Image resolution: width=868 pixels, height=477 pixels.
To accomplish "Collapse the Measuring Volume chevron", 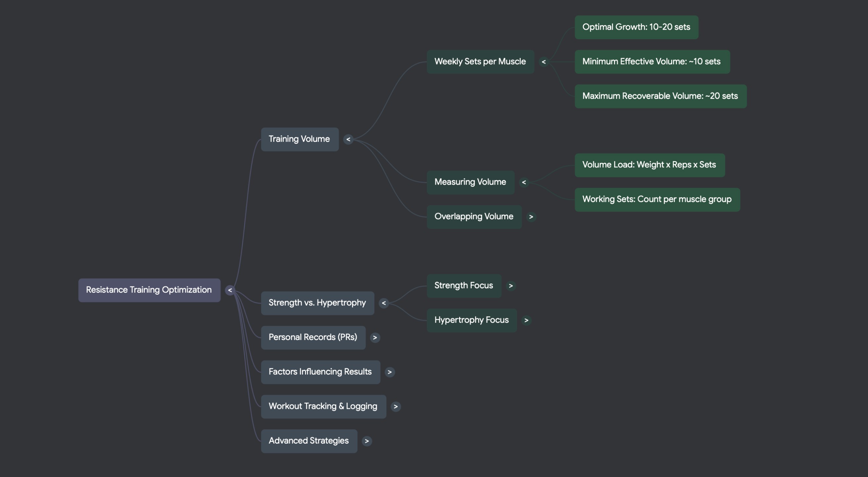I will (x=524, y=182).
